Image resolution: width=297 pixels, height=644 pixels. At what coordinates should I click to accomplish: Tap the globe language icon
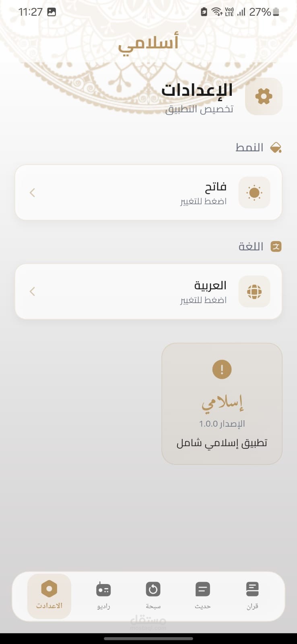point(254,291)
